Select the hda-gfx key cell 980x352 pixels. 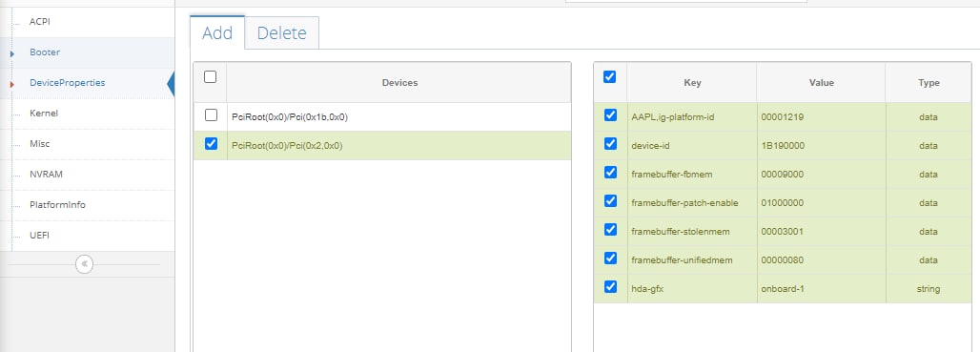coord(692,289)
